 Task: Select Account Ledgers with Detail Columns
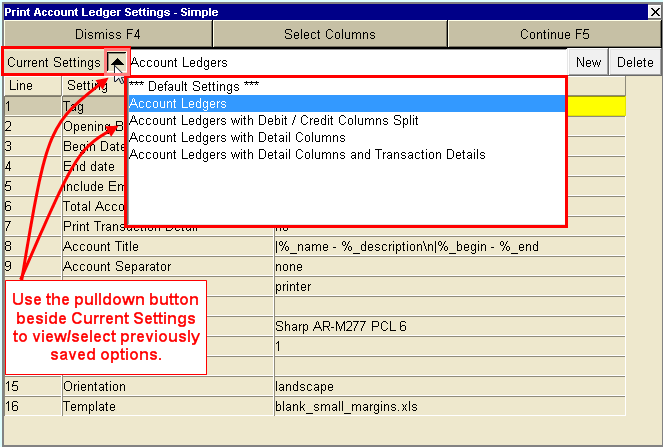[237, 138]
